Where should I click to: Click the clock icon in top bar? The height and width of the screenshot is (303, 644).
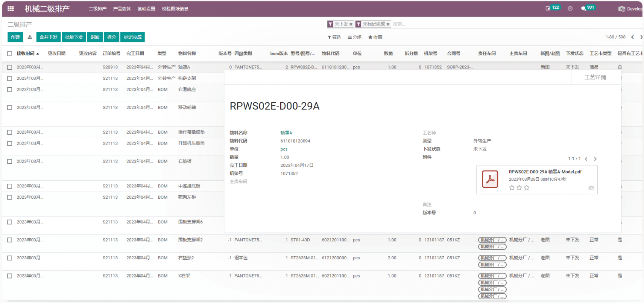pyautogui.click(x=570, y=9)
